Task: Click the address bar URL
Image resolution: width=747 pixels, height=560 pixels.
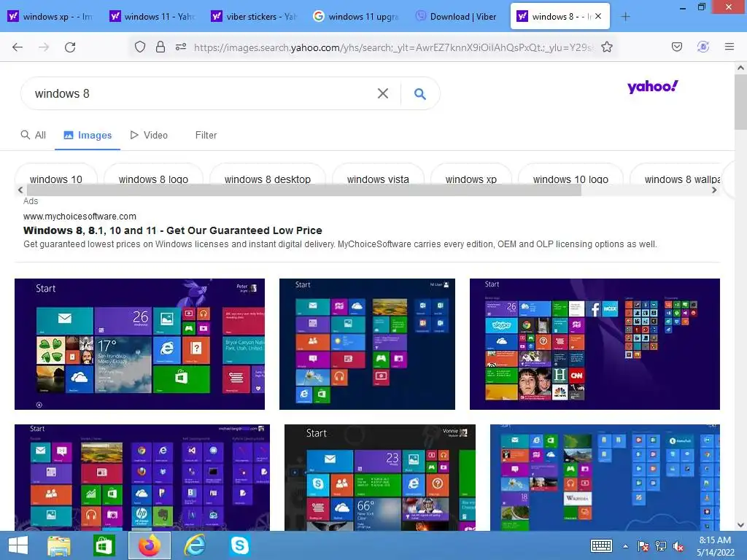Action: tap(393, 47)
